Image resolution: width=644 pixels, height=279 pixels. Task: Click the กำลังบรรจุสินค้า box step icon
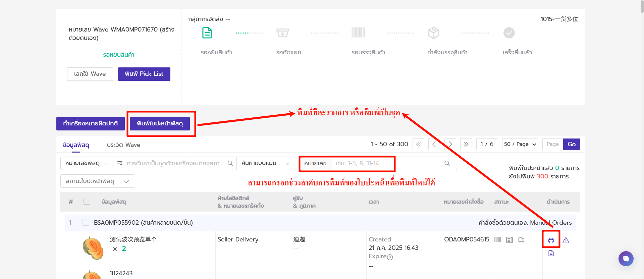click(x=434, y=33)
